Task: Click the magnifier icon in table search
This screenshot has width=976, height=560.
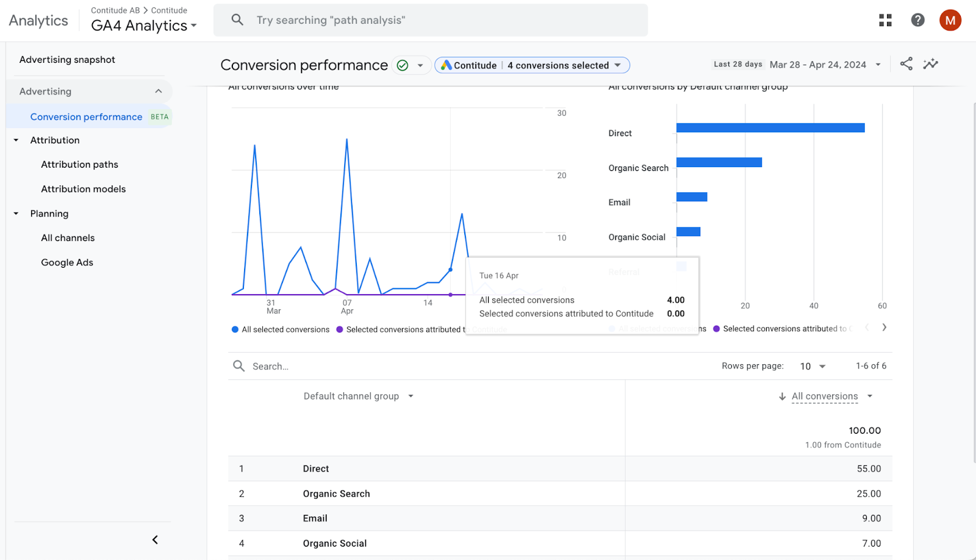Action: [x=239, y=366]
